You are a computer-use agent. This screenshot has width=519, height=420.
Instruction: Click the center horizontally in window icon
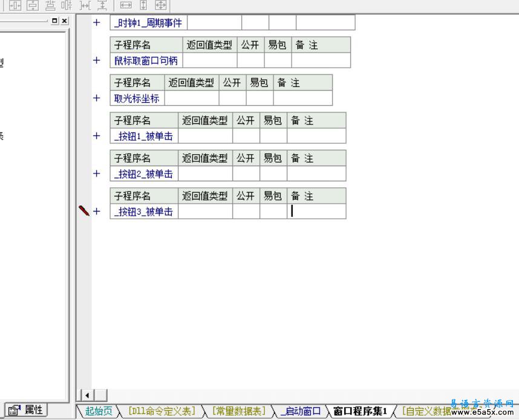tap(15, 5)
